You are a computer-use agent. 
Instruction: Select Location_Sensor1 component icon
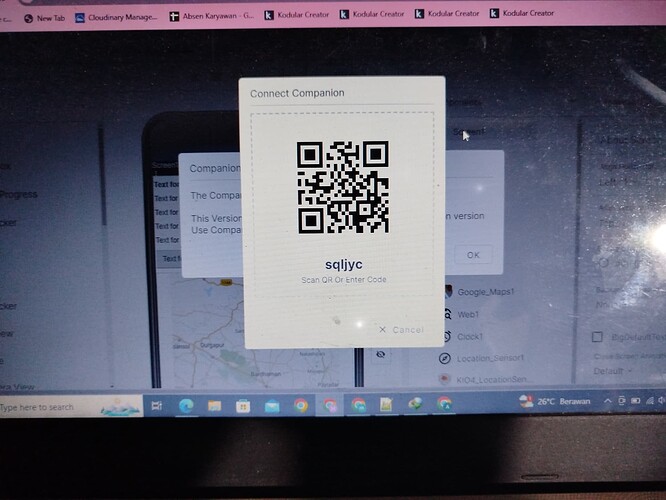[x=446, y=358]
